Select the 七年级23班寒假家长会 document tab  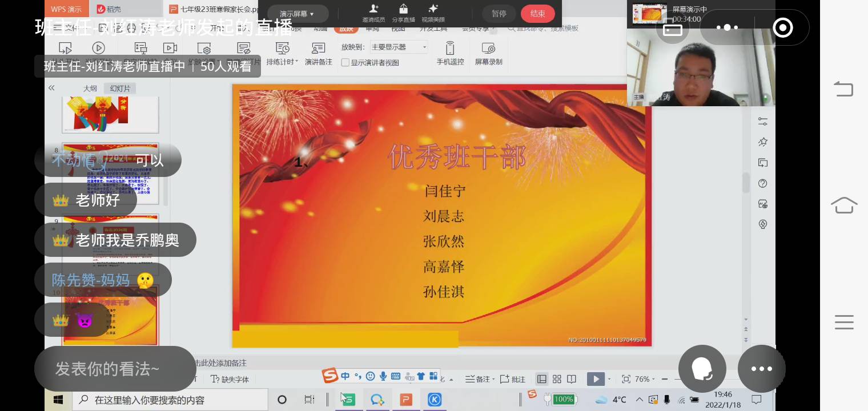[x=212, y=9]
